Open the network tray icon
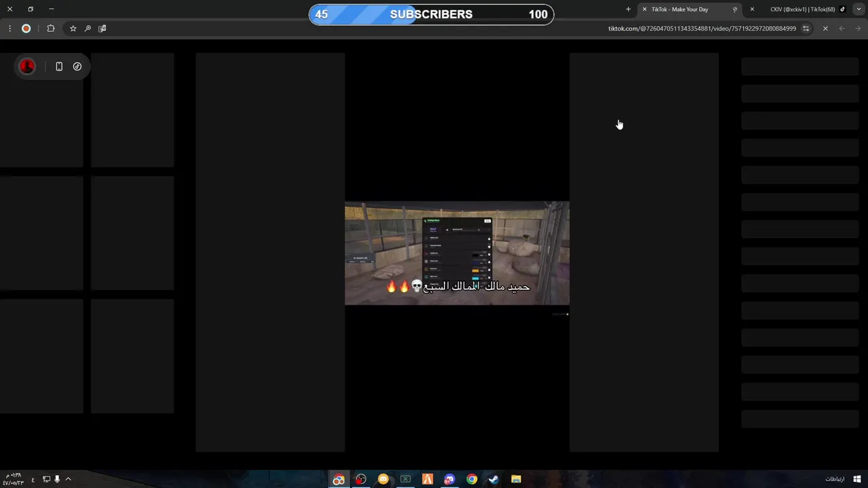 pyautogui.click(x=46, y=479)
